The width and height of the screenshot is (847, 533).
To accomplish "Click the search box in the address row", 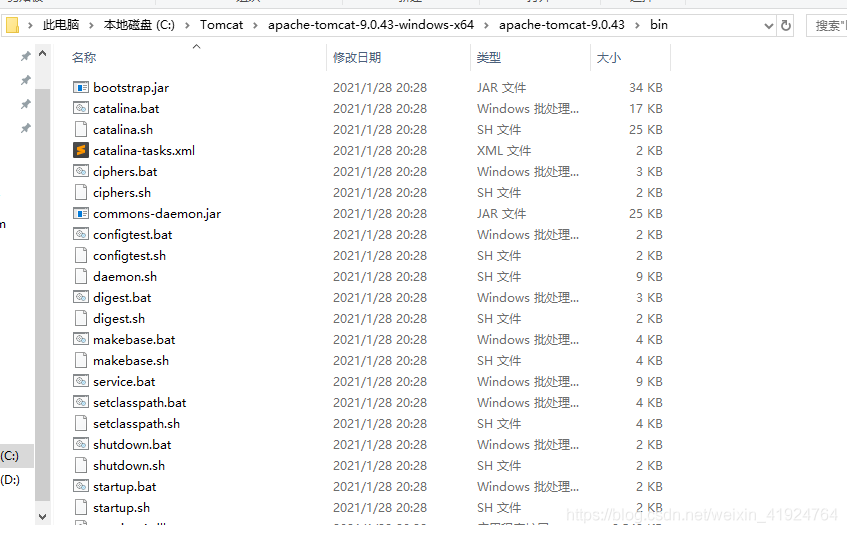I will pyautogui.click(x=827, y=25).
